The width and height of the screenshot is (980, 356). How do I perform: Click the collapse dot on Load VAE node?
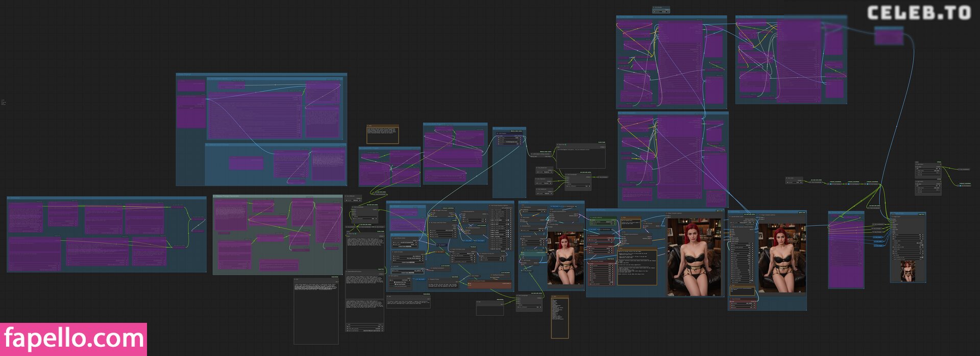click(x=393, y=267)
